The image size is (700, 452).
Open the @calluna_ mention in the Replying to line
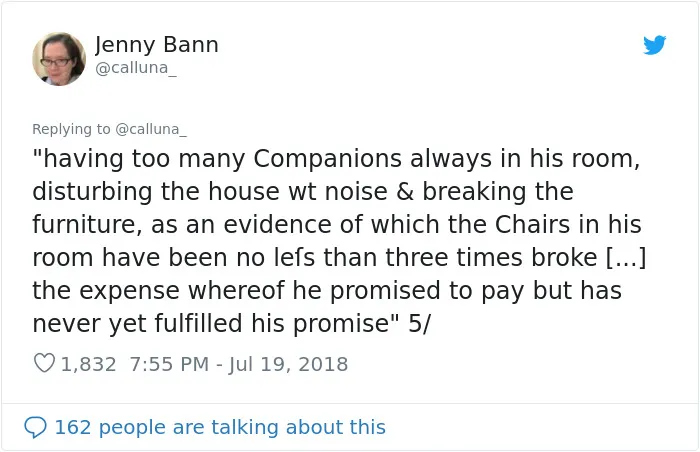151,129
